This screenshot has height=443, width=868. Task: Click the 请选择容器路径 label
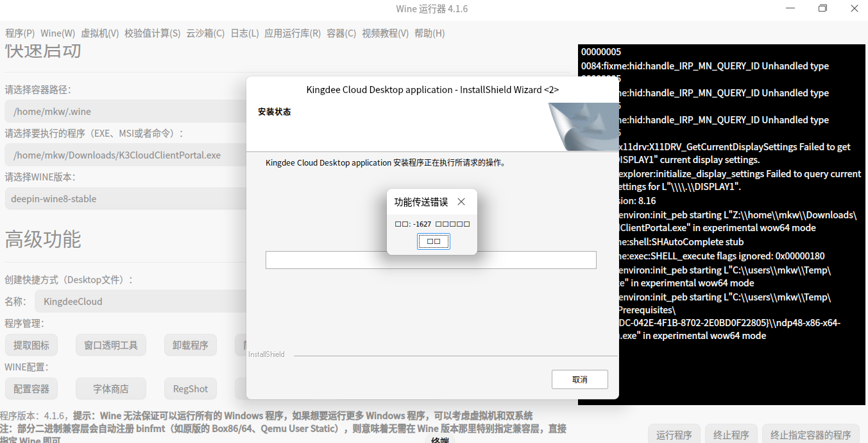(x=38, y=90)
